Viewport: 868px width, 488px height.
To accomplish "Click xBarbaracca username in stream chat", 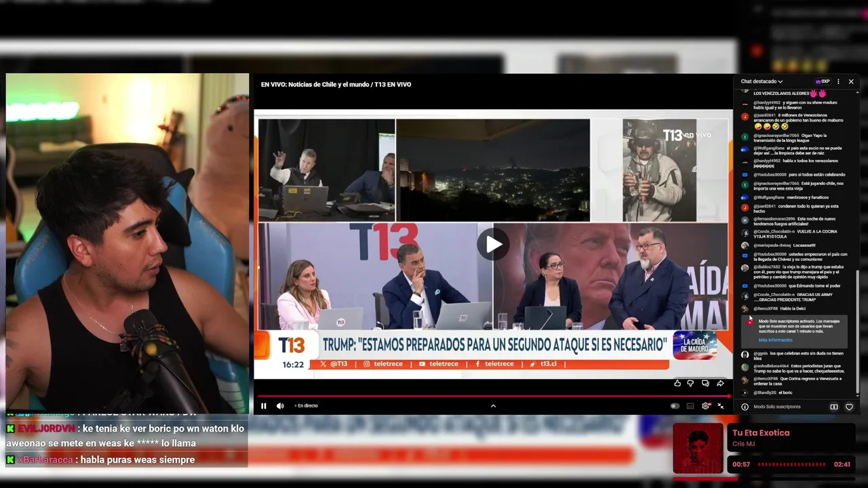I will coord(47,460).
